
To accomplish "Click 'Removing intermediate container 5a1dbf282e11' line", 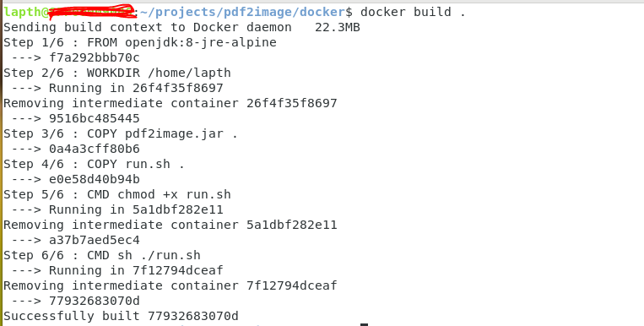I will 170,225.
